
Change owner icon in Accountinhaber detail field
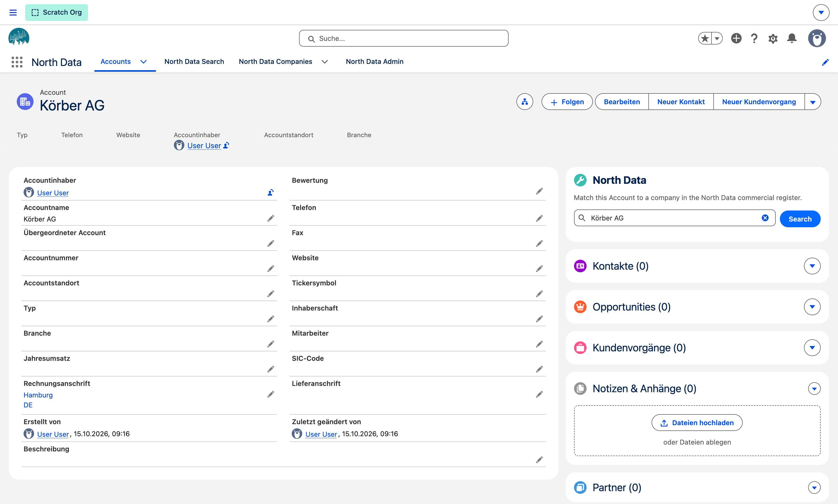(271, 192)
